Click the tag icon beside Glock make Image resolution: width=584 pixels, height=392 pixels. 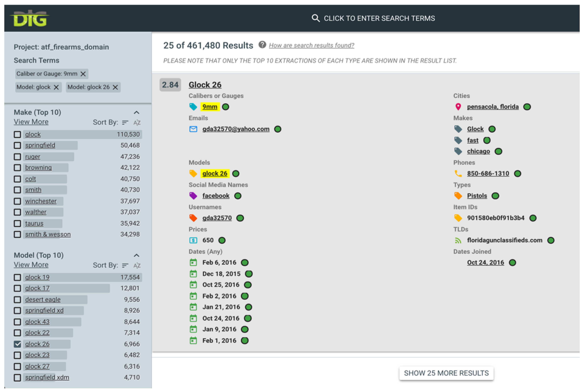(458, 129)
